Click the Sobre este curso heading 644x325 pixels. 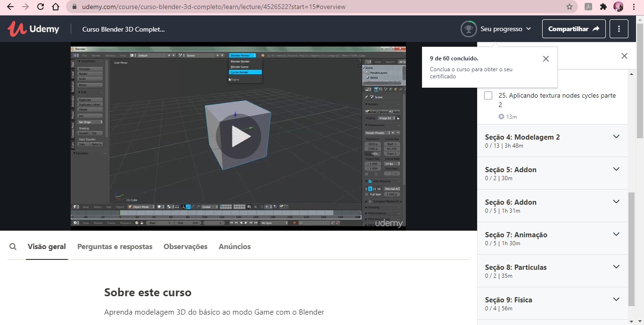(148, 292)
